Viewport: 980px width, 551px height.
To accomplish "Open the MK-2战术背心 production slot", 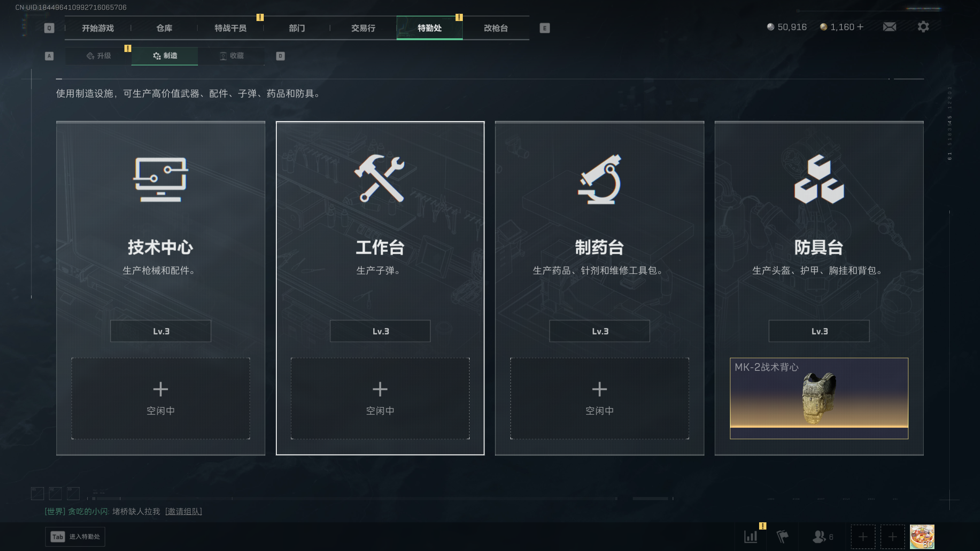I will tap(819, 398).
